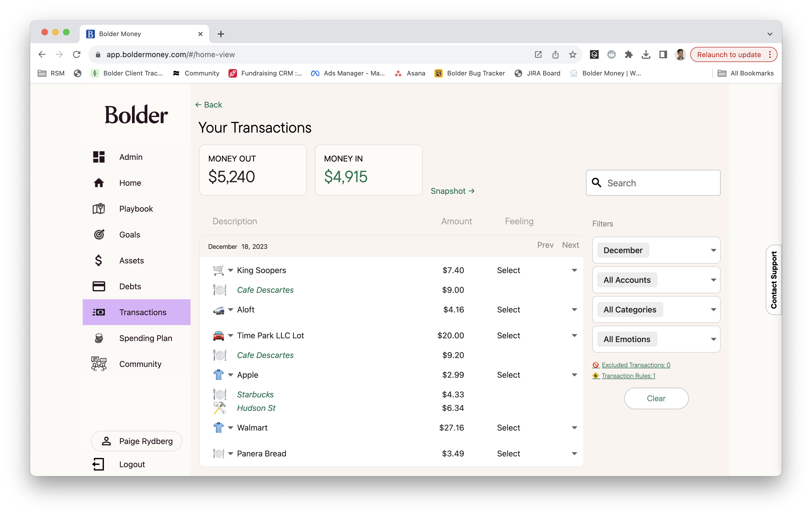
Task: Open Goals in the sidebar
Action: tap(137, 235)
